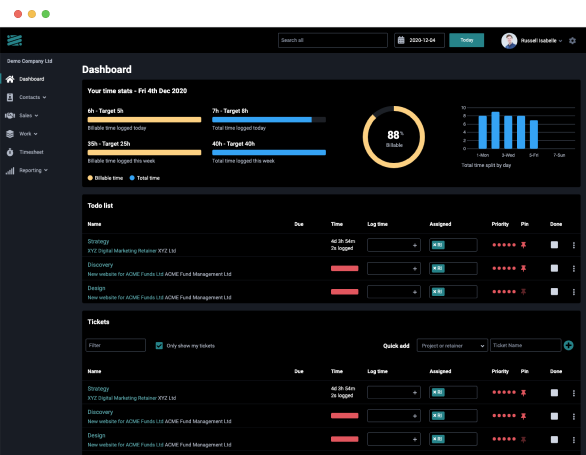Click the Contacts address book icon
This screenshot has width=586, height=455.
[10, 97]
